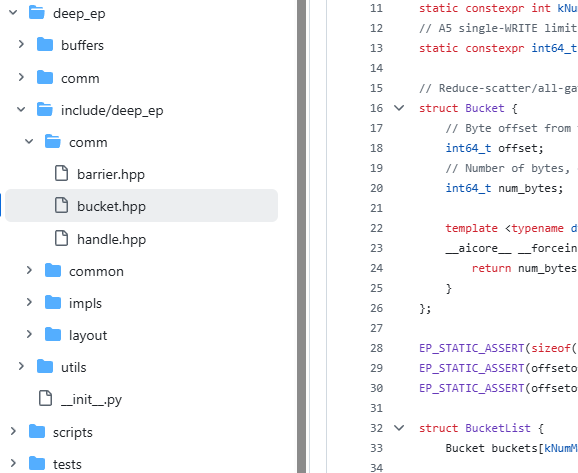Select bucket.hpp in the file tree
The height and width of the screenshot is (473, 578).
(x=142, y=206)
